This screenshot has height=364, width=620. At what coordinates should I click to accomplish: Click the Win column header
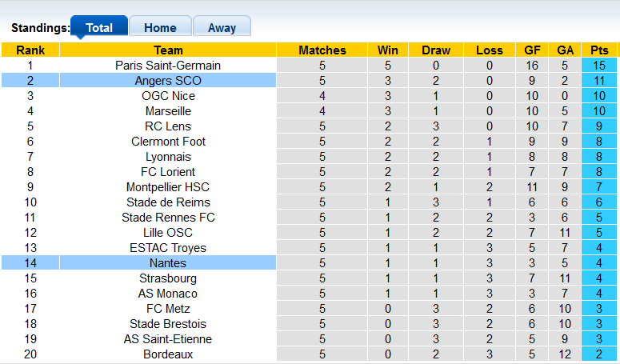pyautogui.click(x=388, y=50)
